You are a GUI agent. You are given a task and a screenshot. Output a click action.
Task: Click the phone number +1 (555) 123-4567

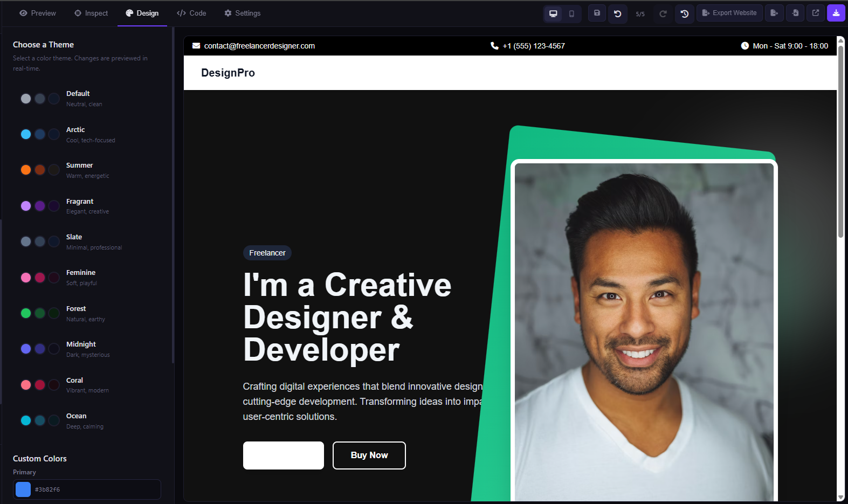534,46
